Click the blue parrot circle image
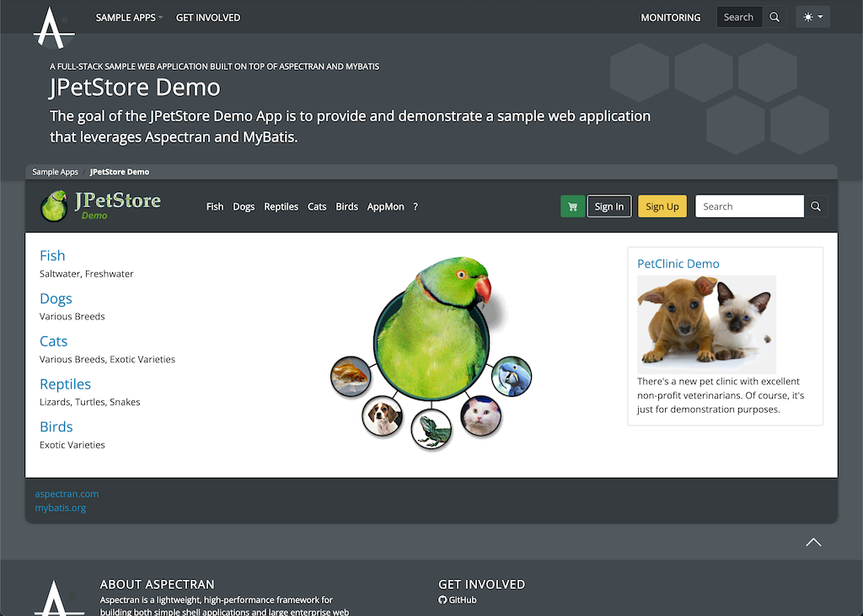The width and height of the screenshot is (863, 616). (512, 376)
